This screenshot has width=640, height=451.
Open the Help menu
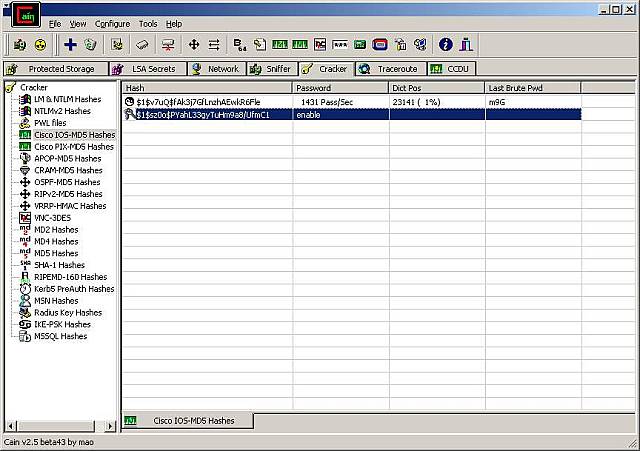point(174,24)
